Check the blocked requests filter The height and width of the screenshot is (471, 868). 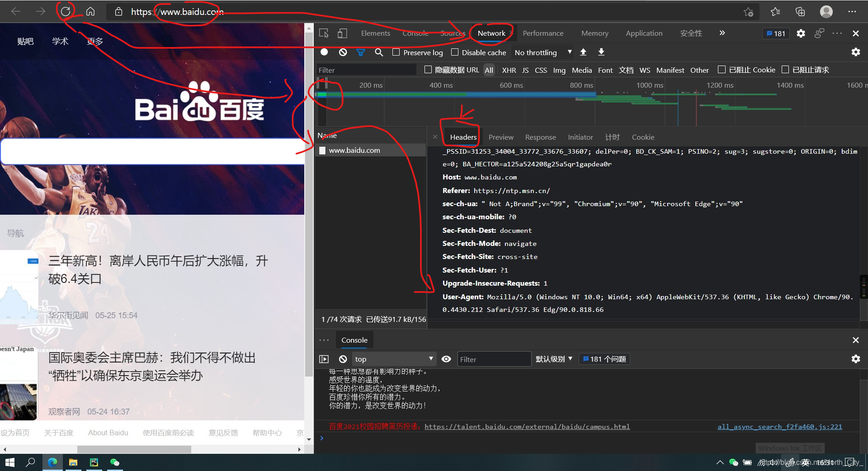coord(785,70)
